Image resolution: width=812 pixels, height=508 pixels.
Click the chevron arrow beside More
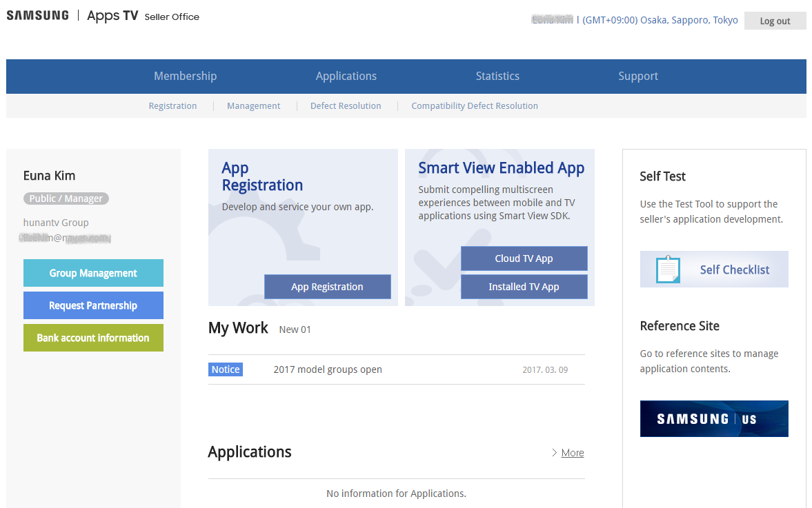point(555,453)
